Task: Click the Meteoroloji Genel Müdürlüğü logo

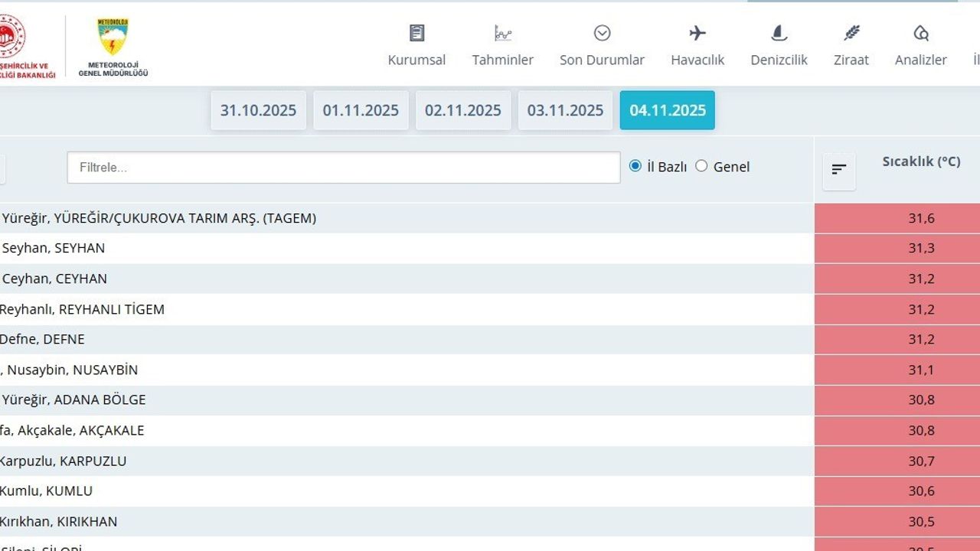Action: click(x=113, y=38)
